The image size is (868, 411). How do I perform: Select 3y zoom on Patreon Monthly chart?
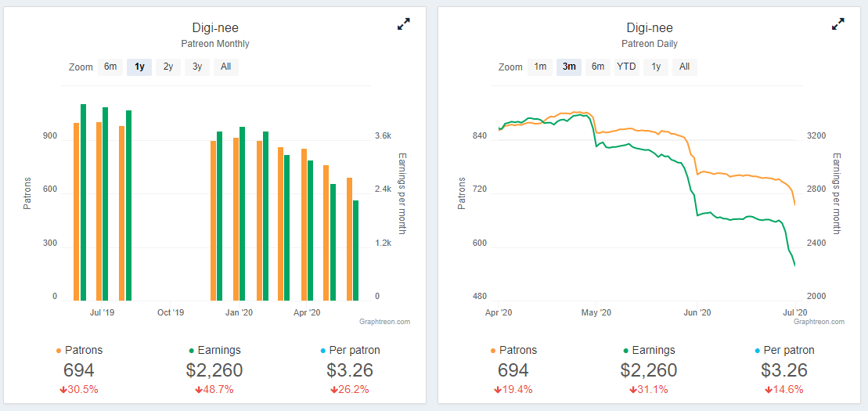coord(197,67)
